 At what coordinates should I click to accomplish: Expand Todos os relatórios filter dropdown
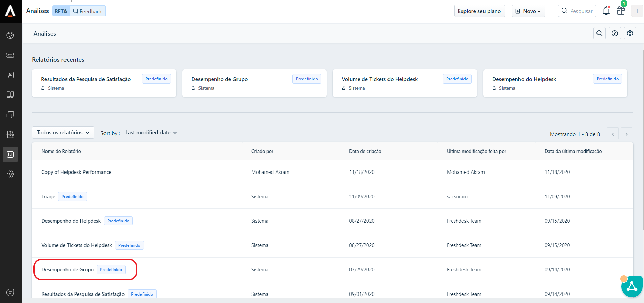point(63,133)
